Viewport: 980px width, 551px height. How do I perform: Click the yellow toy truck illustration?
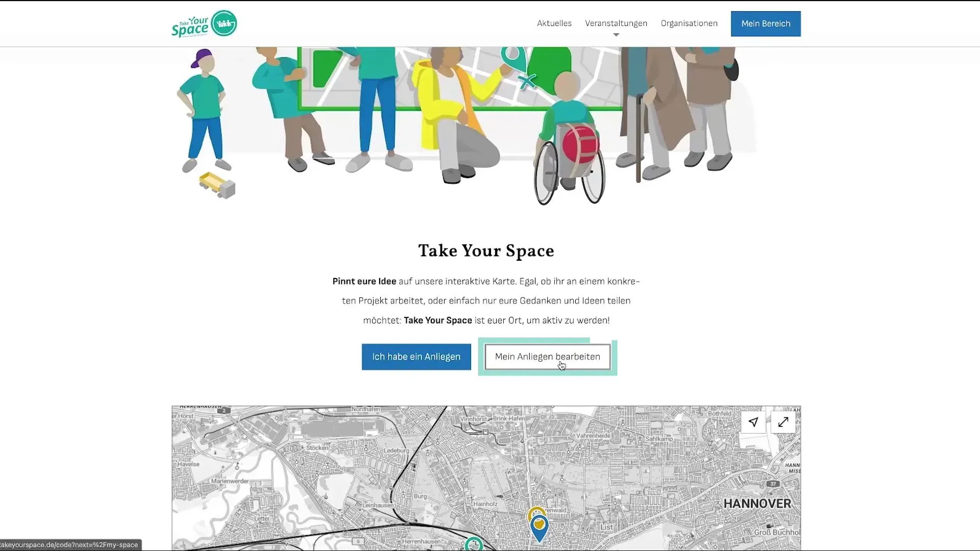pos(217,186)
